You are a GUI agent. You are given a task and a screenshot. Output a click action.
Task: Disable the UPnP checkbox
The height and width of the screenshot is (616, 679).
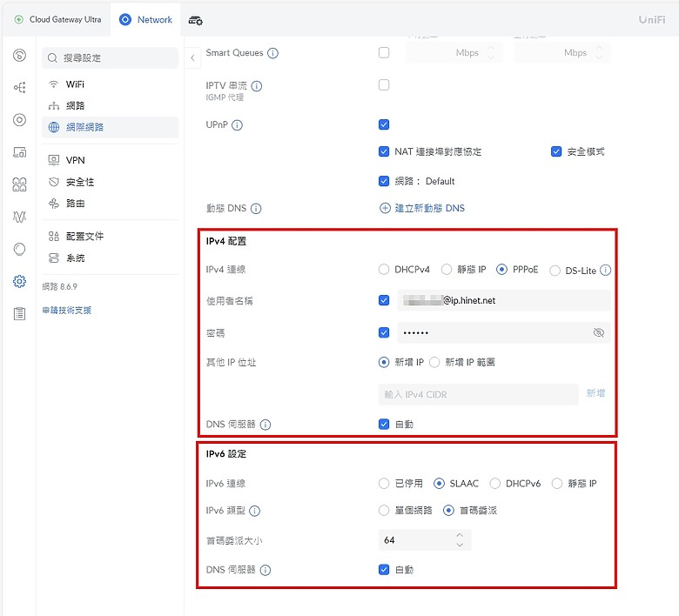tap(384, 124)
